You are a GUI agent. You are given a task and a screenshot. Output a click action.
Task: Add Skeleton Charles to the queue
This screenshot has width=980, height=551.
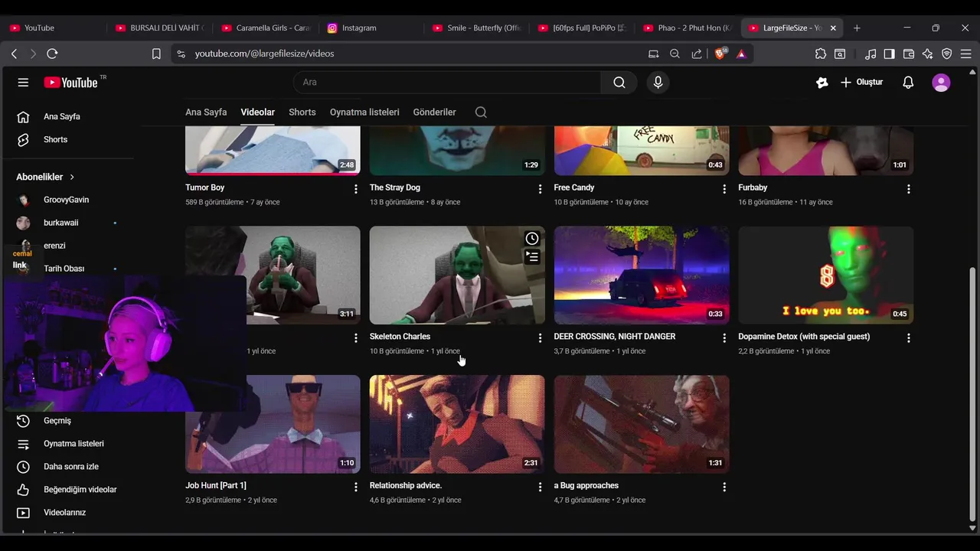[532, 257]
